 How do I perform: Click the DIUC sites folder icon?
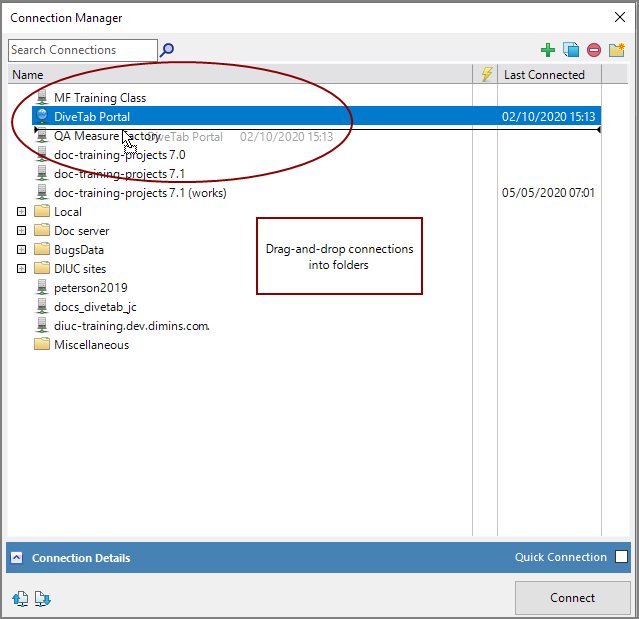click(42, 268)
